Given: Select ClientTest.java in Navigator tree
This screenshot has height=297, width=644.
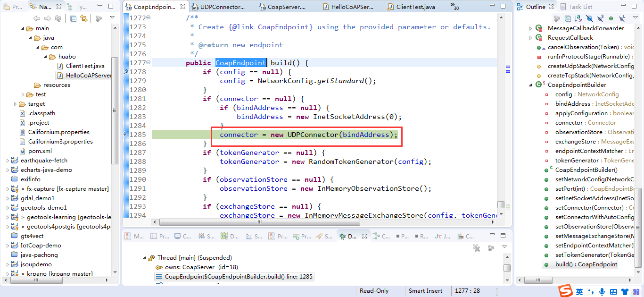Looking at the screenshot, I should (81, 66).
